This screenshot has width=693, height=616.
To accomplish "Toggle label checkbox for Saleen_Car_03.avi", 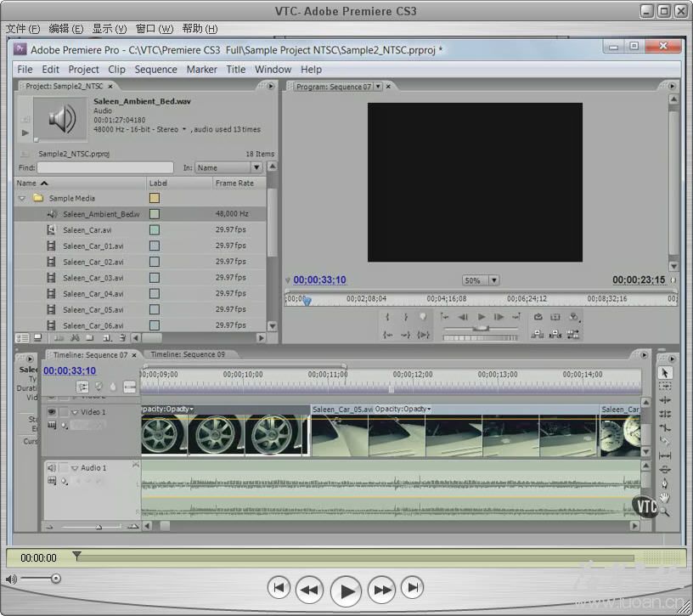I will 155,278.
